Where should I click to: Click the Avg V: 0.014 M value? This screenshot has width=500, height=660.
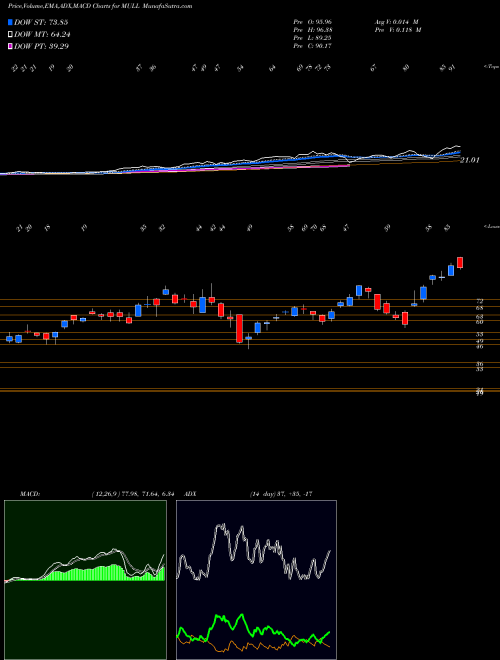coord(396,22)
